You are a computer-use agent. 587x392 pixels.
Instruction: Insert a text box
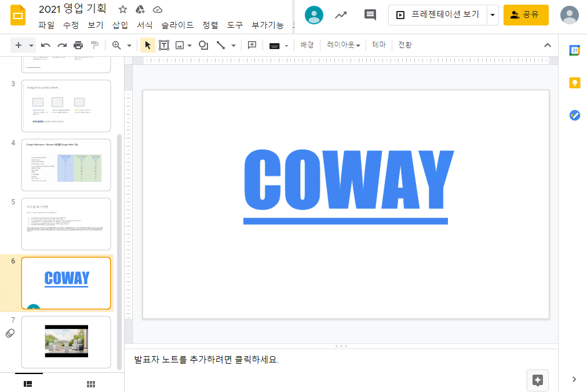[164, 45]
